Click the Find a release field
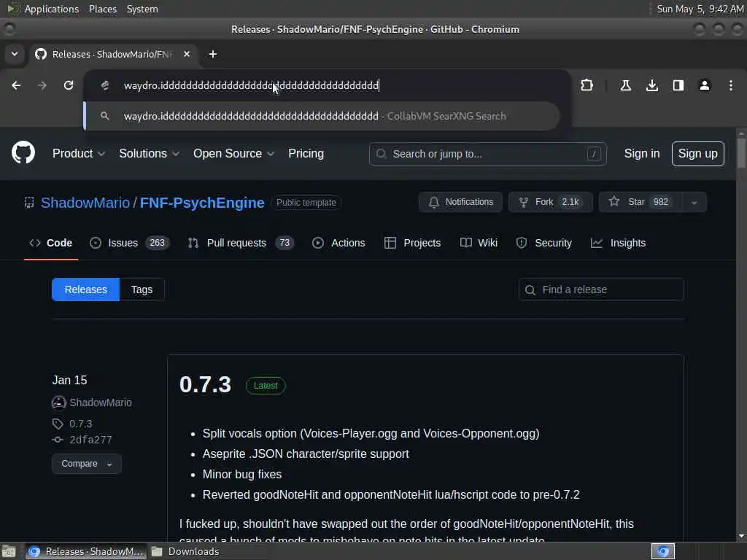This screenshot has width=747, height=560. click(601, 289)
